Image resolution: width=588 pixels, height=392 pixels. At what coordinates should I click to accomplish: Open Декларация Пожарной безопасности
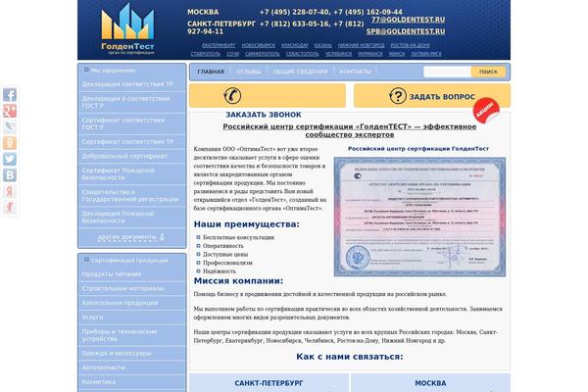click(131, 218)
